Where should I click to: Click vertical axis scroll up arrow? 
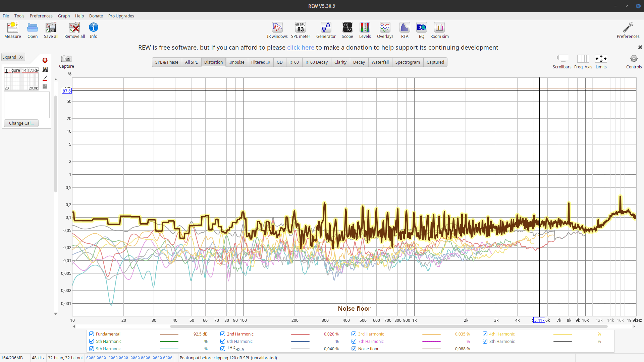(56, 79)
